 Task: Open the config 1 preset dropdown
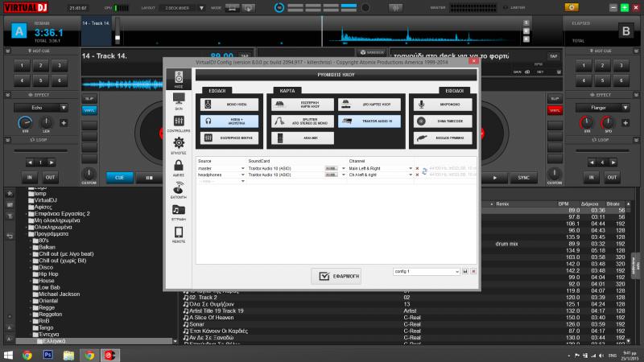(x=427, y=272)
